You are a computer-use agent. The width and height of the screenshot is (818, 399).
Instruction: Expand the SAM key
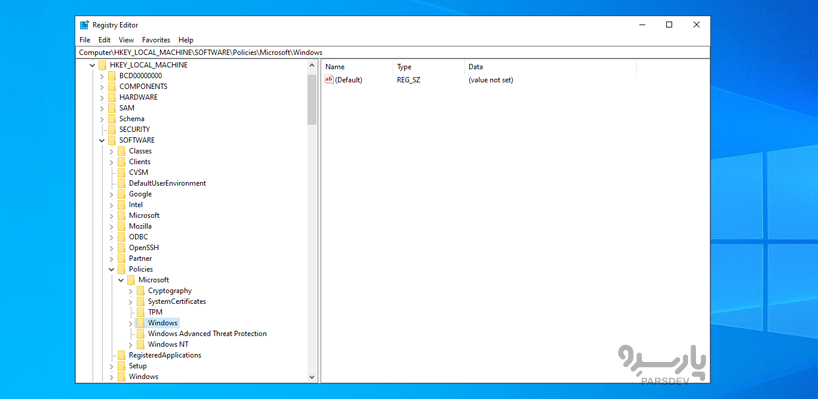click(x=102, y=108)
